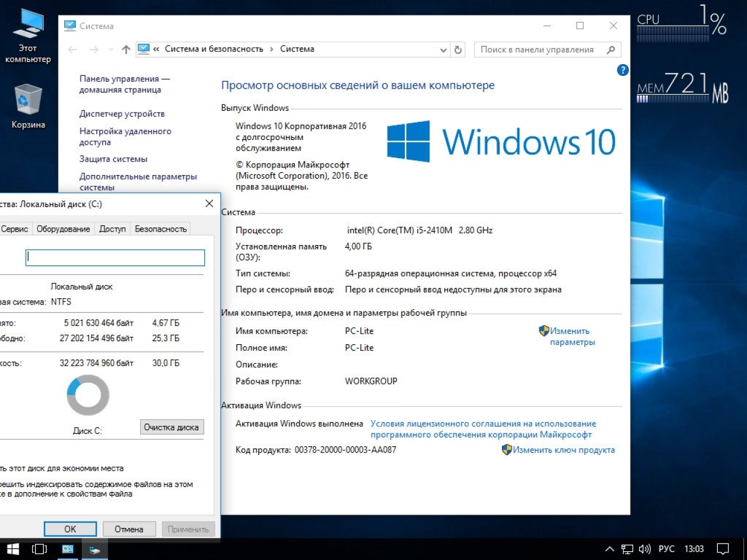The height and width of the screenshot is (560, 747).
Task: Switch to the Безопасность tab
Action: 160,229
